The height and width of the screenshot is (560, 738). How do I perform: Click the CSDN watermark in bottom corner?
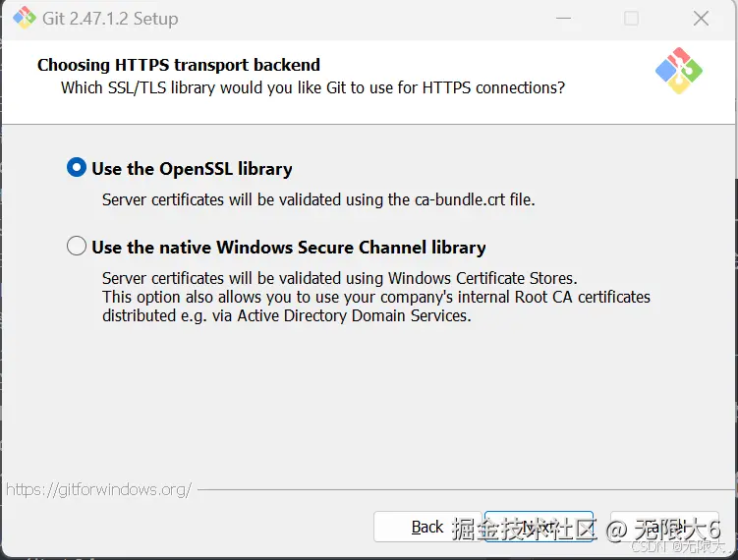point(677,546)
